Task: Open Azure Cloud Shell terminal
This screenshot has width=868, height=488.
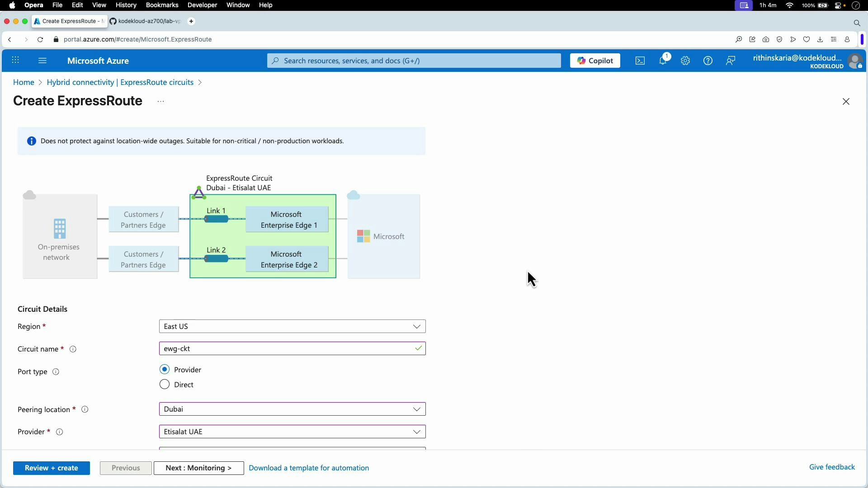Action: (x=640, y=61)
